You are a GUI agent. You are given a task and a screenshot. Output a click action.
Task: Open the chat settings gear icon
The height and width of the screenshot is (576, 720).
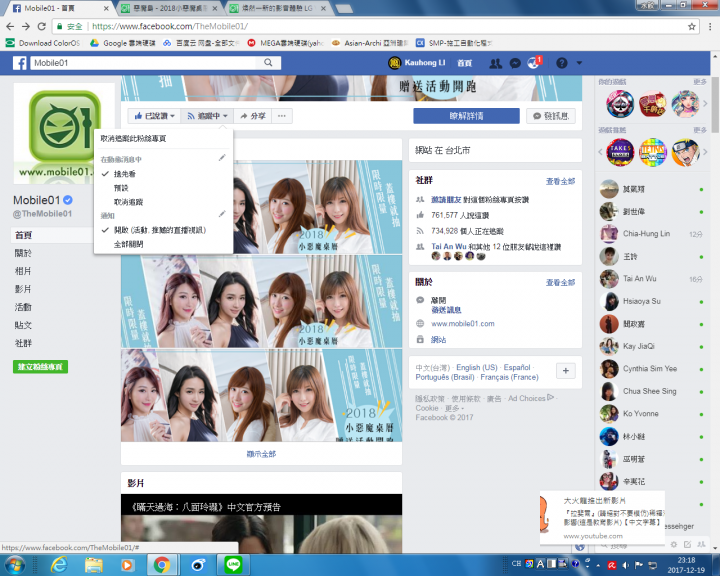point(674,544)
